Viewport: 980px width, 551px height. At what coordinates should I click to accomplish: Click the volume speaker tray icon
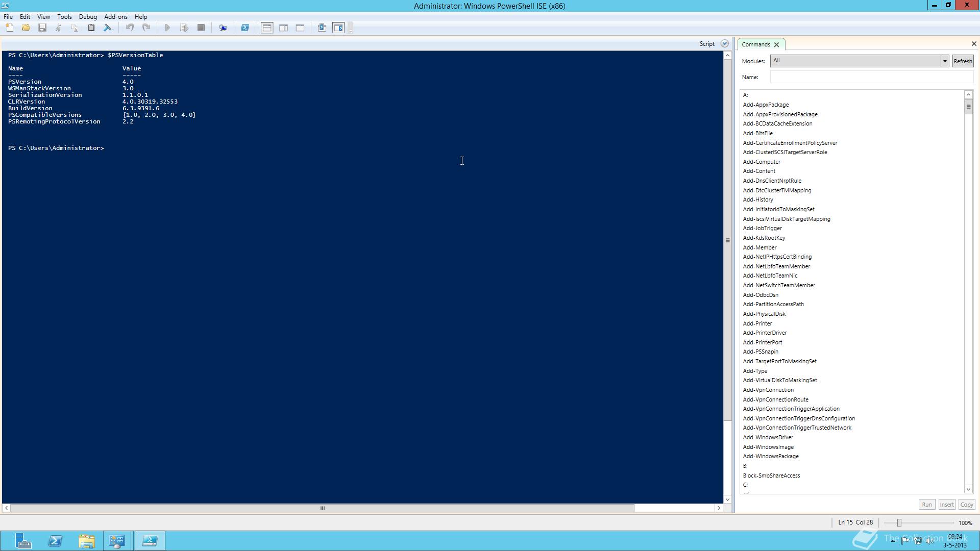click(929, 541)
